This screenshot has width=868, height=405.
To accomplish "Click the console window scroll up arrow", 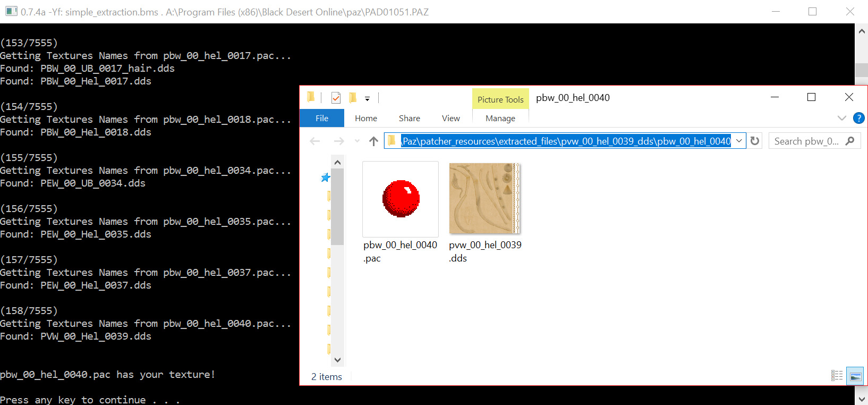I will point(861,31).
